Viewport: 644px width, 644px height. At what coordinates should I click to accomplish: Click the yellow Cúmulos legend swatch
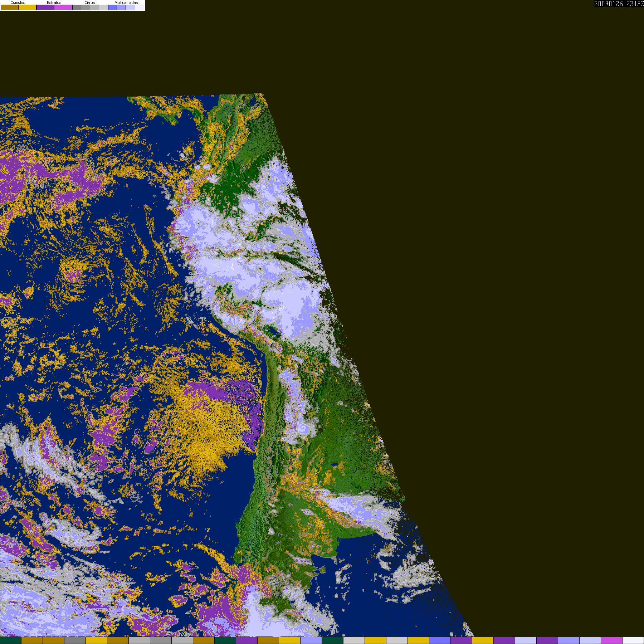coord(28,7)
